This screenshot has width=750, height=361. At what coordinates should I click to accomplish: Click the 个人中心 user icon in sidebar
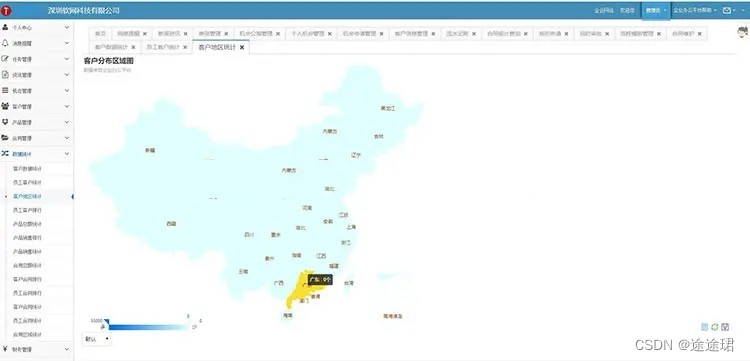[5, 28]
